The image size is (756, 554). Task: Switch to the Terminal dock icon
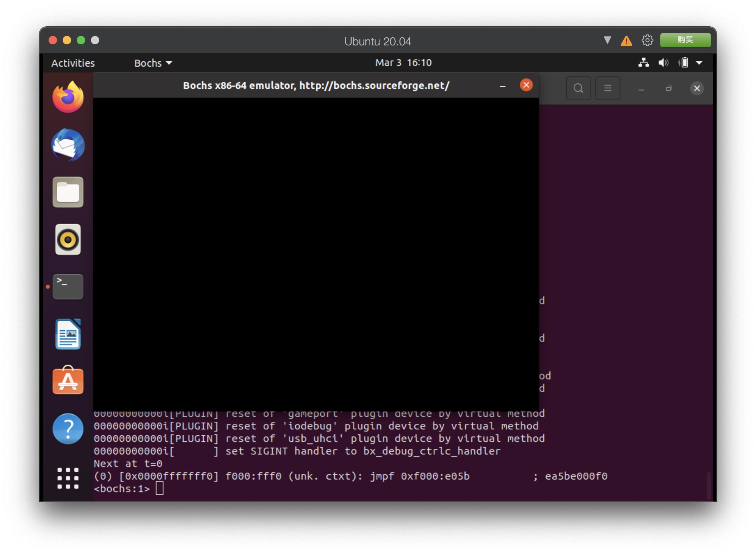pos(68,287)
